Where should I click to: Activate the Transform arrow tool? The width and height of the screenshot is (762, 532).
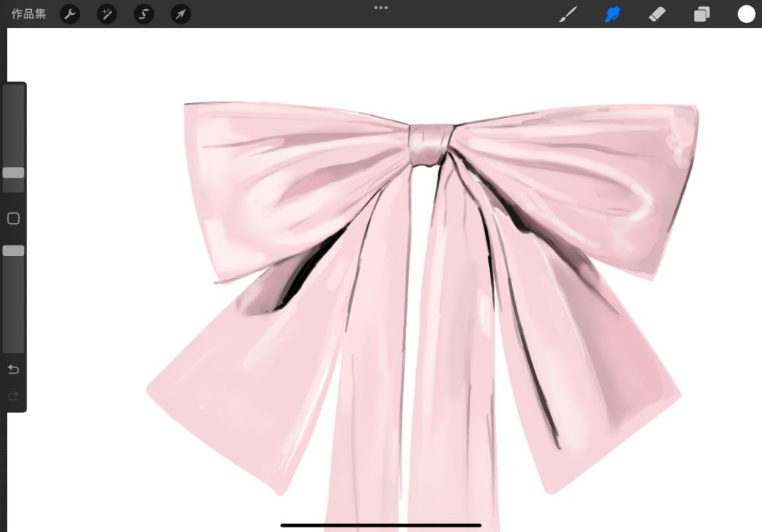point(181,14)
